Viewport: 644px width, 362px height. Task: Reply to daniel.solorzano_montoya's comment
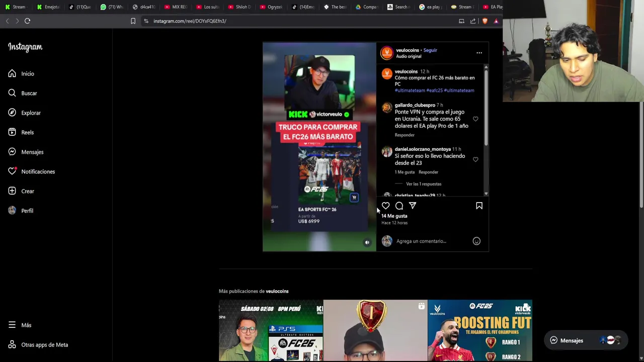click(x=428, y=172)
